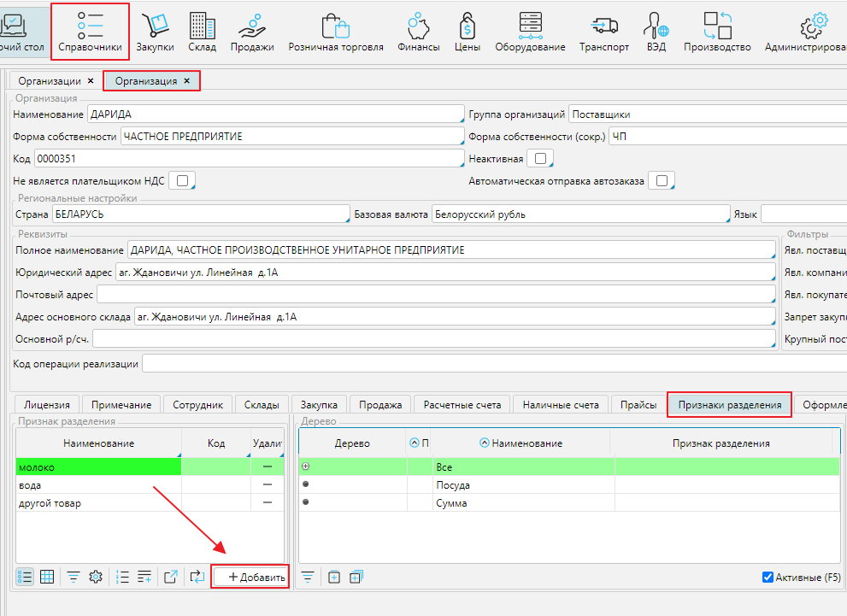Click the Добавить button

(x=250, y=577)
